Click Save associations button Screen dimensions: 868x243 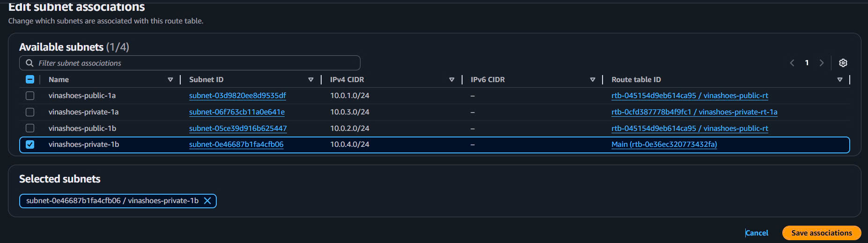click(x=822, y=233)
